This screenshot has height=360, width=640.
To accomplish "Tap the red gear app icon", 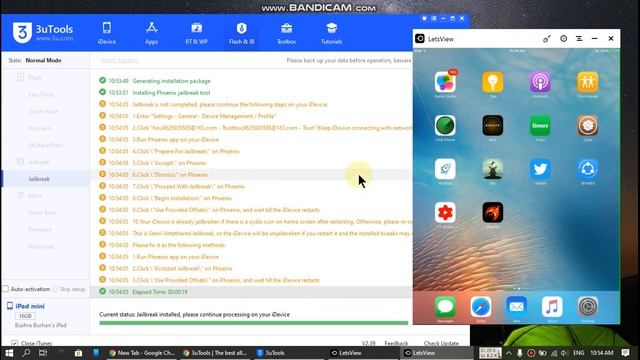I will 445,212.
